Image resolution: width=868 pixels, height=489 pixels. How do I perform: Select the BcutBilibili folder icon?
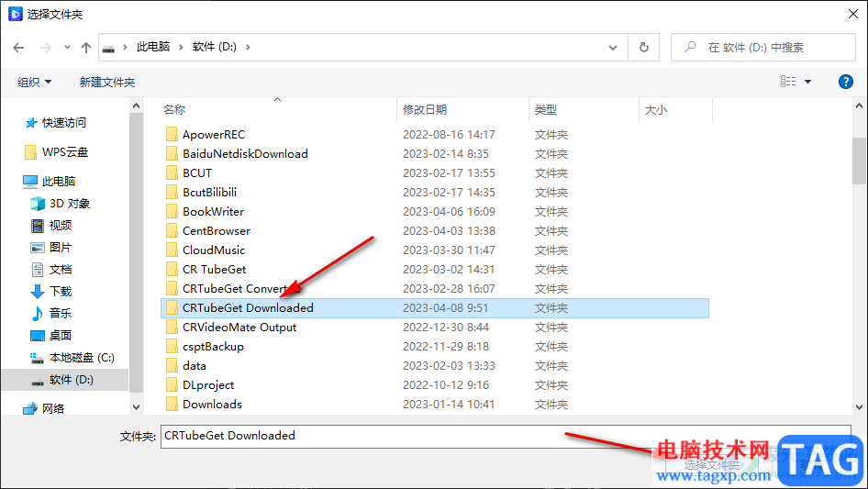coord(172,192)
